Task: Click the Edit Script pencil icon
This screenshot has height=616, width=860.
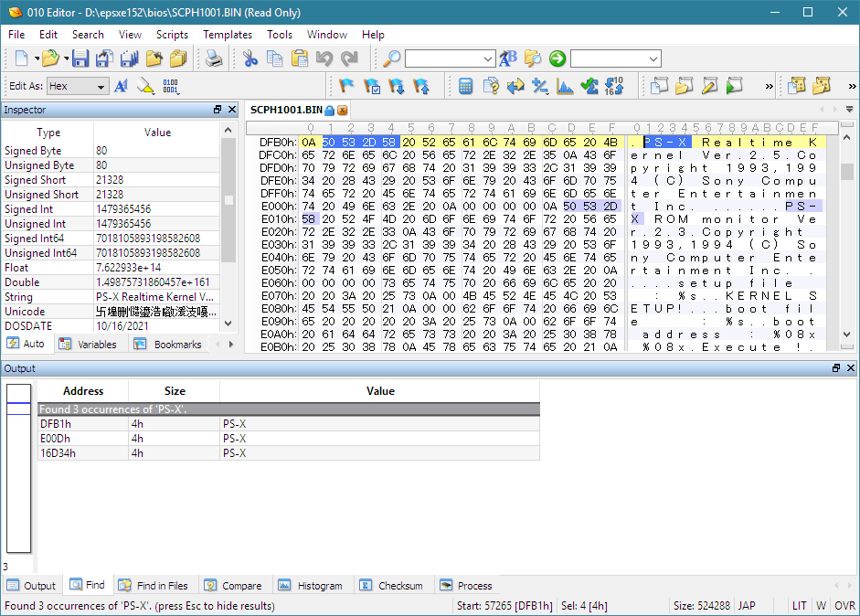Action: 709,86
